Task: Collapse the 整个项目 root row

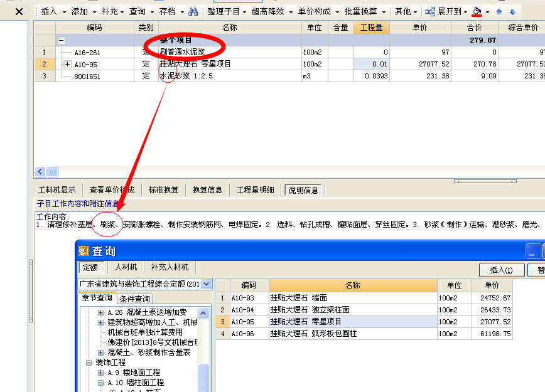Action: point(61,40)
